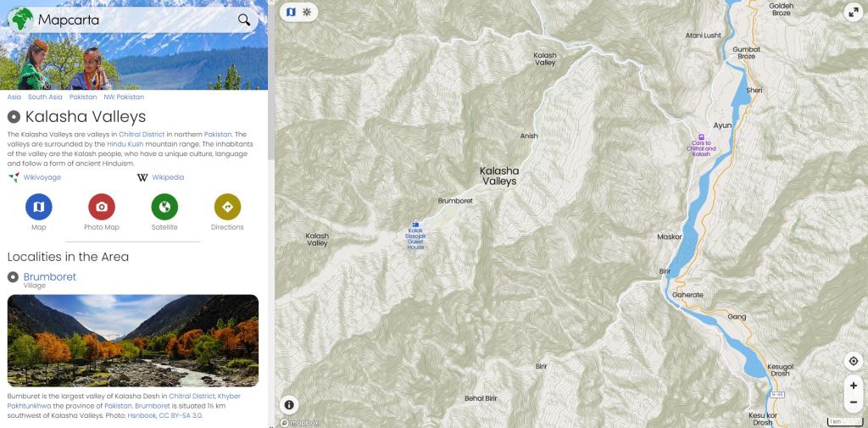Open the South Asia breadcrumb

pyautogui.click(x=46, y=97)
